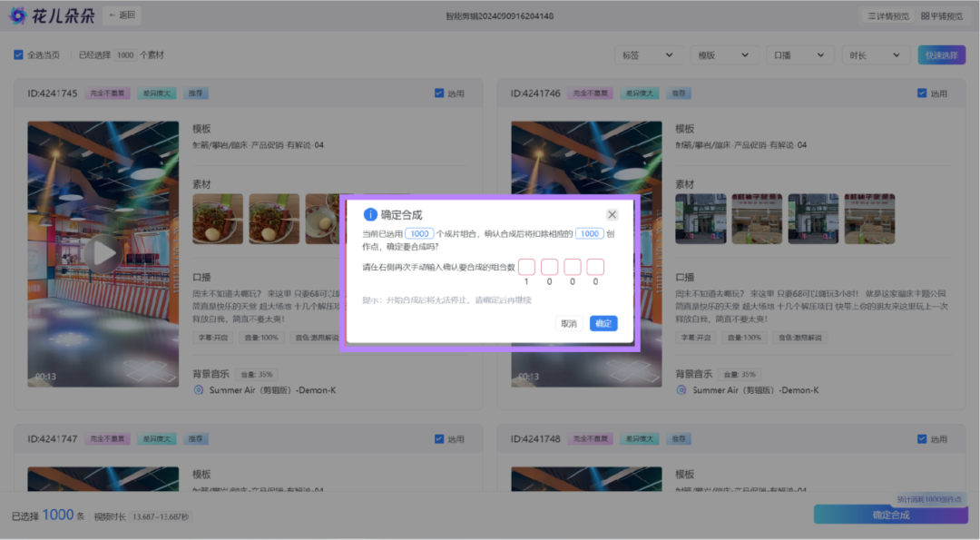Viewport: 980px width, 540px height.
Task: Click 音量: 35% music tag in ID:4241746
Action: click(x=740, y=375)
